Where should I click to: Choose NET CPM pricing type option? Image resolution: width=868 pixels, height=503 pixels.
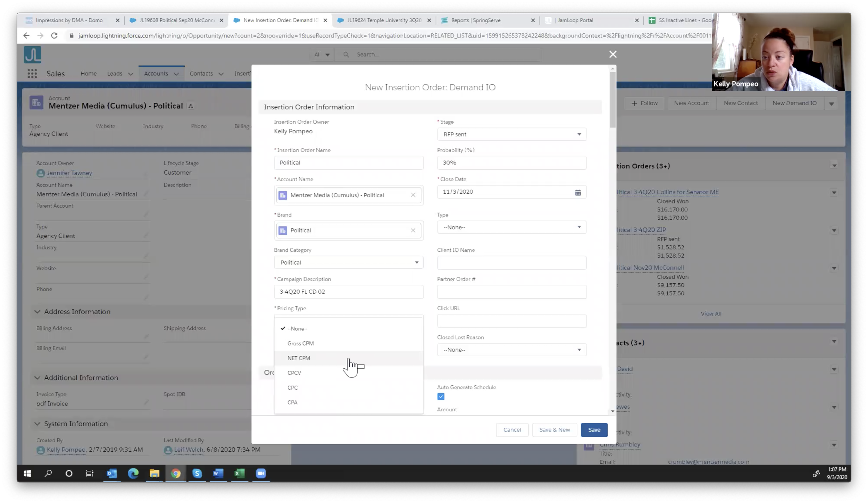299,358
